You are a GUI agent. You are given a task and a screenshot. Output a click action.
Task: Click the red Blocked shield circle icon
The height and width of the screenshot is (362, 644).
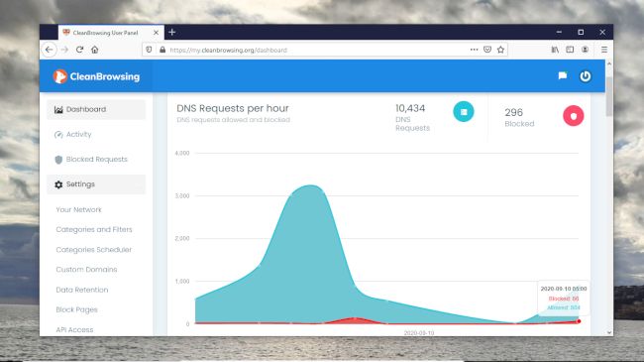574,116
